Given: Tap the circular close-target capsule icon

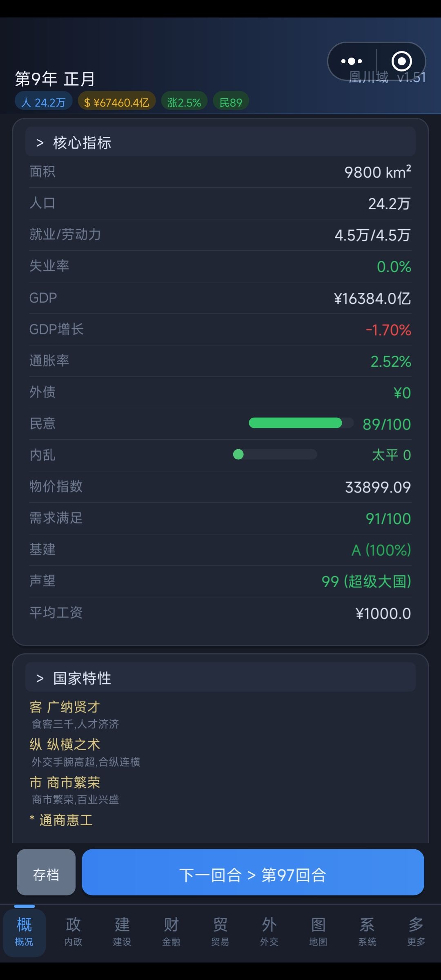Looking at the screenshot, I should pos(401,62).
